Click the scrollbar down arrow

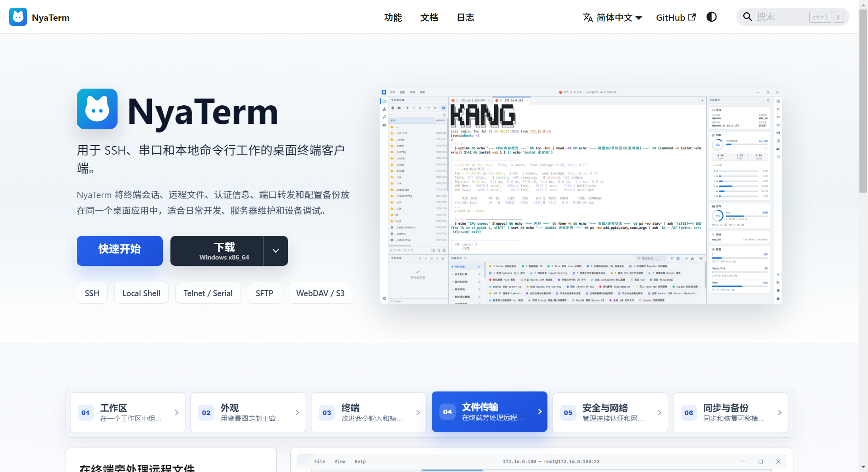863,467
